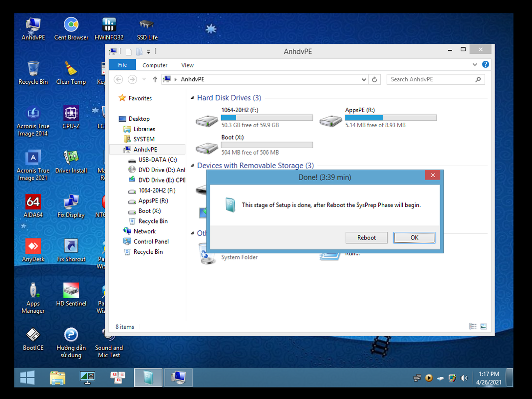
Task: Open the View ribbon tab
Action: [x=187, y=65]
